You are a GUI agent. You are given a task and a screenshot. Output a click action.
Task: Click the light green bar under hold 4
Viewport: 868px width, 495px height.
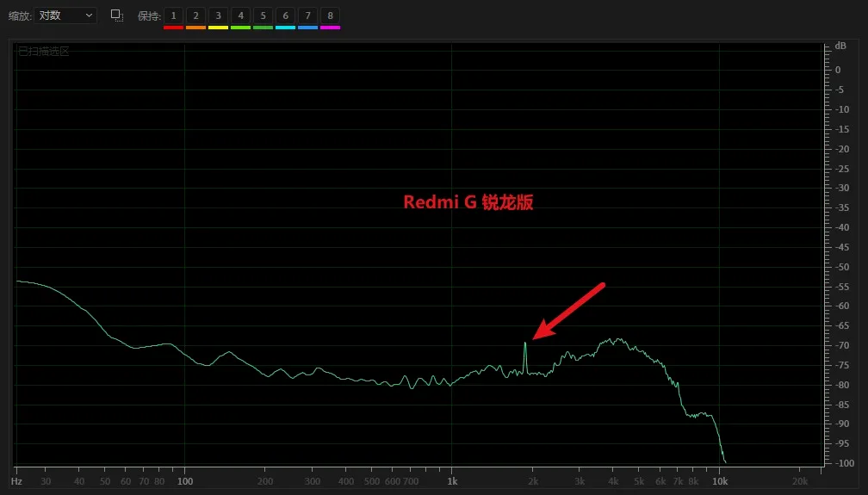pyautogui.click(x=241, y=28)
